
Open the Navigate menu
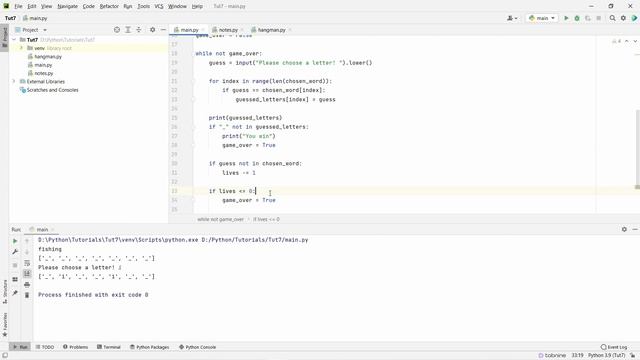pos(67,6)
